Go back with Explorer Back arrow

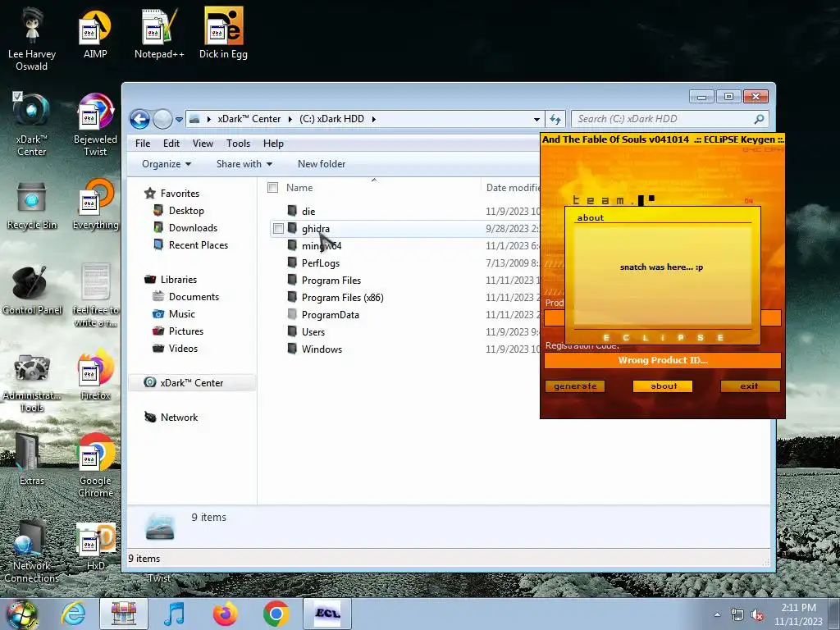pyautogui.click(x=139, y=119)
